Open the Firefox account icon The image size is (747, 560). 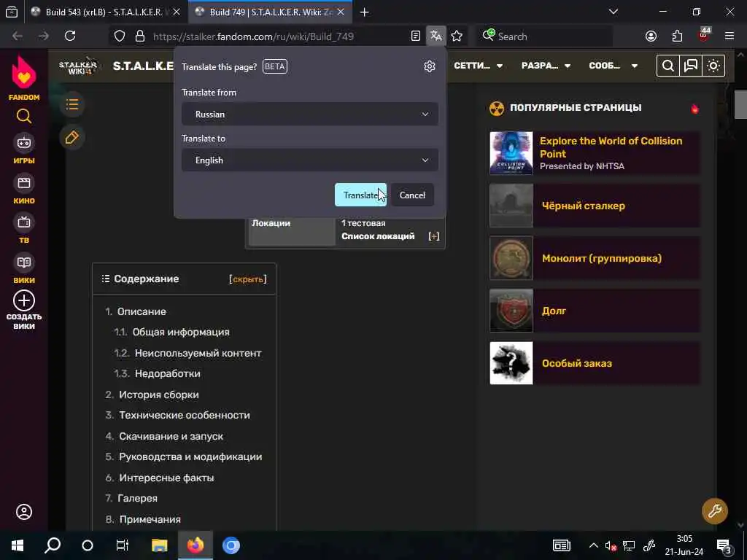651,36
